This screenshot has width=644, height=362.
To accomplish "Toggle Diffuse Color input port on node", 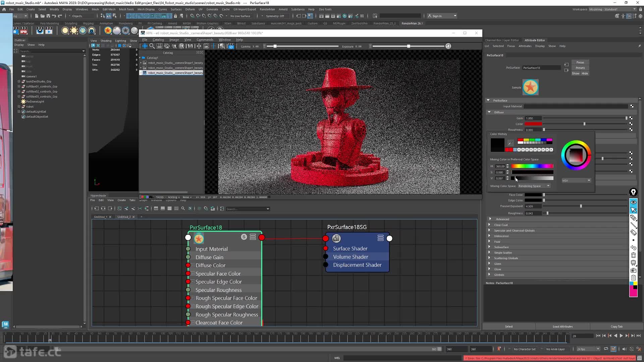I will 188,265.
